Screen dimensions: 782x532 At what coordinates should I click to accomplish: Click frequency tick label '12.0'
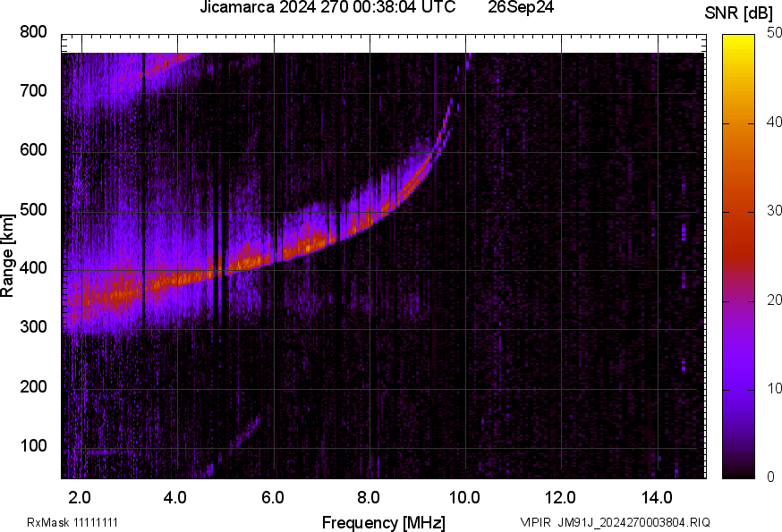pos(561,498)
